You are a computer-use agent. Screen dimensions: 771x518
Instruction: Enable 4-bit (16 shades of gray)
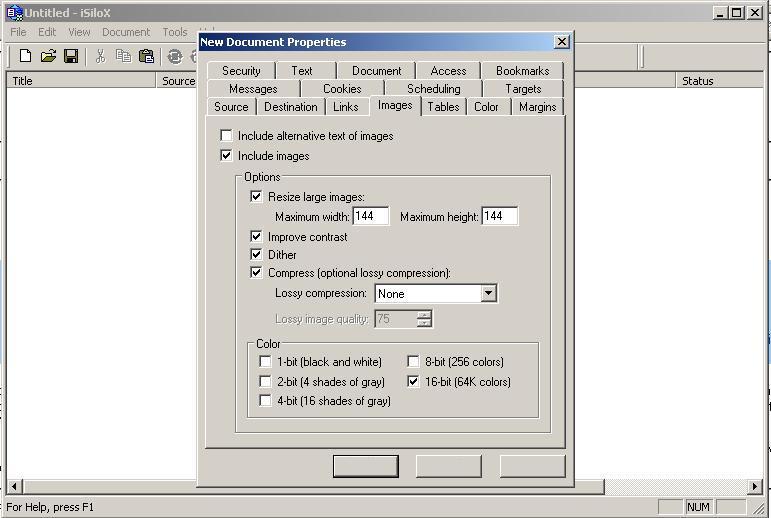(265, 400)
